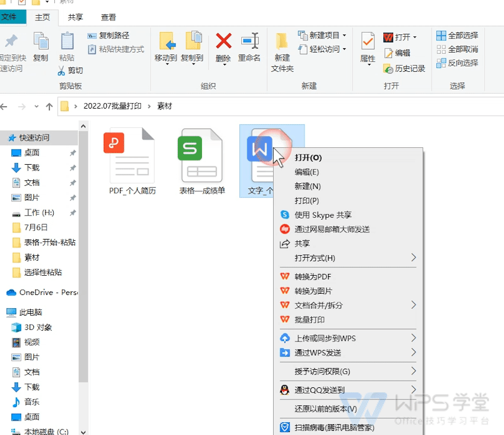Switch to the Home (主页) tab
Screen dimensions: 504x435
point(42,17)
